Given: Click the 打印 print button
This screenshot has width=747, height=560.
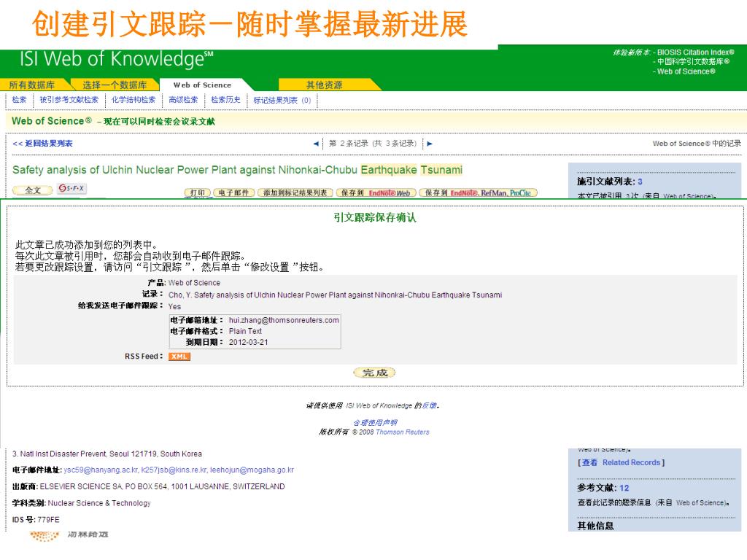Looking at the screenshot, I should (197, 192).
